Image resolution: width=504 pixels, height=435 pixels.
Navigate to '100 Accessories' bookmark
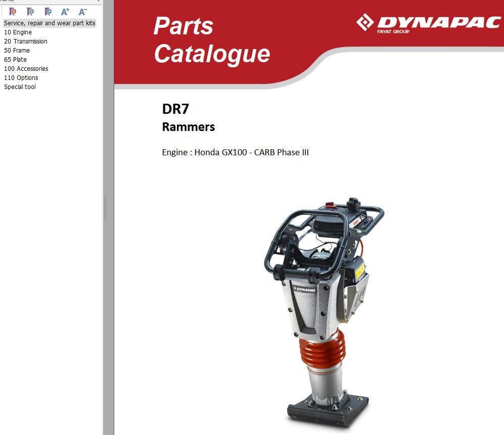tap(26, 69)
